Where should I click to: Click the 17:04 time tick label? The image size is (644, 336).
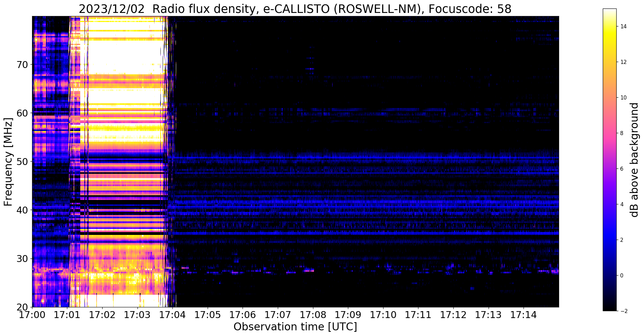pyautogui.click(x=173, y=314)
